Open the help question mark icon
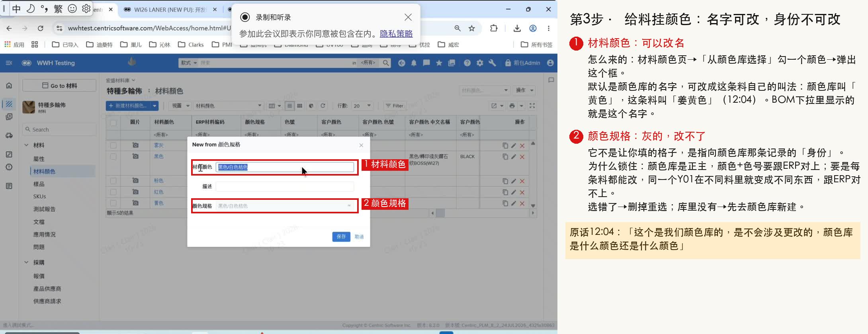 tap(467, 63)
